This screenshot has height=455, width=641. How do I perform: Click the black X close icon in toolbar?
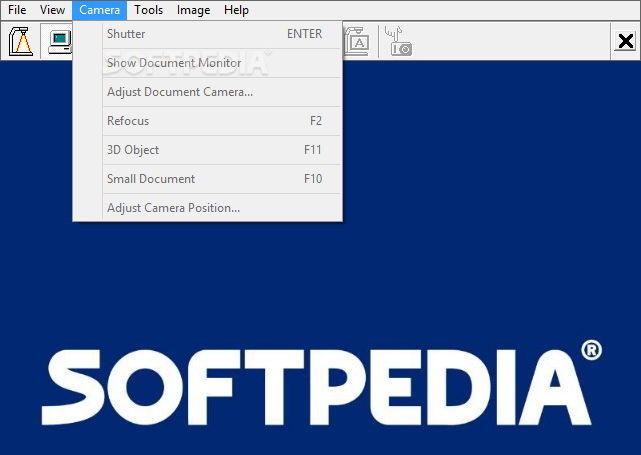[625, 41]
